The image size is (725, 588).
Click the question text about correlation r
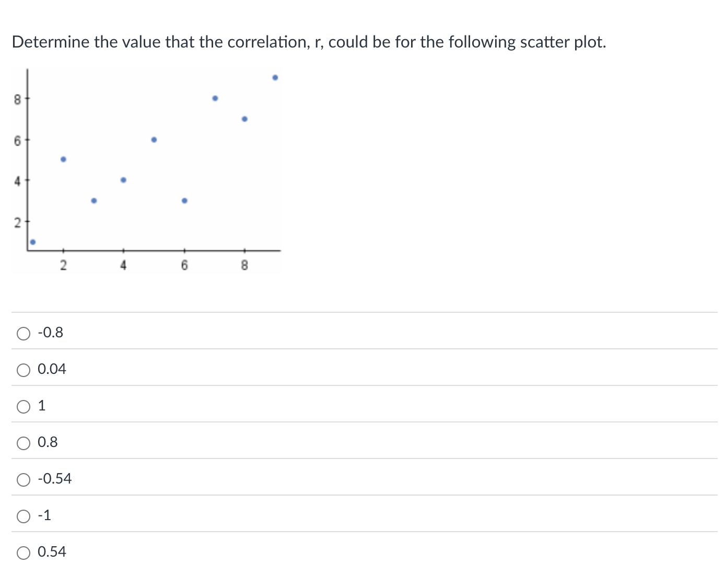(x=308, y=42)
